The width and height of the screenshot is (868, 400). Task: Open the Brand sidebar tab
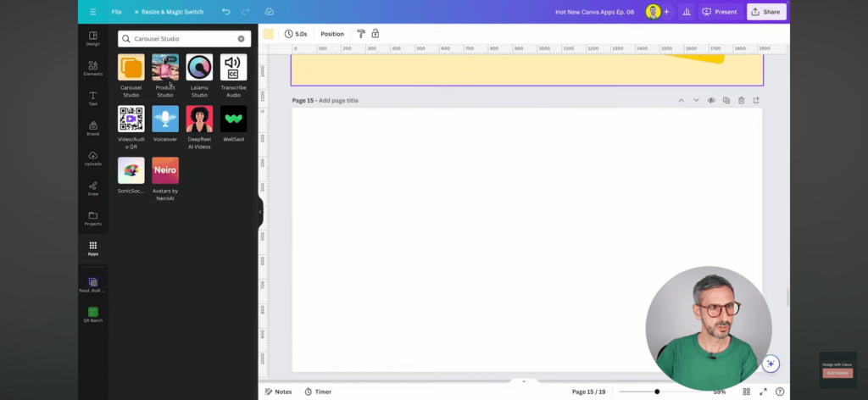[x=93, y=129]
